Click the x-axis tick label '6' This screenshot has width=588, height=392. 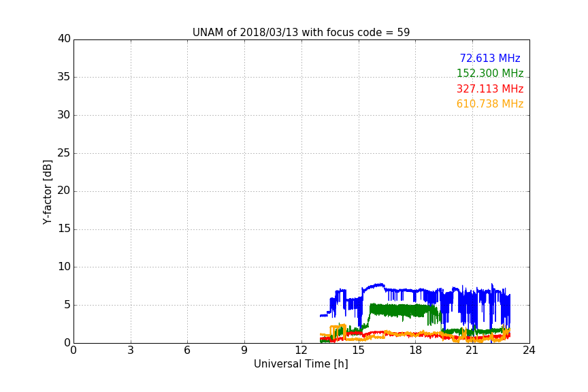tap(188, 350)
